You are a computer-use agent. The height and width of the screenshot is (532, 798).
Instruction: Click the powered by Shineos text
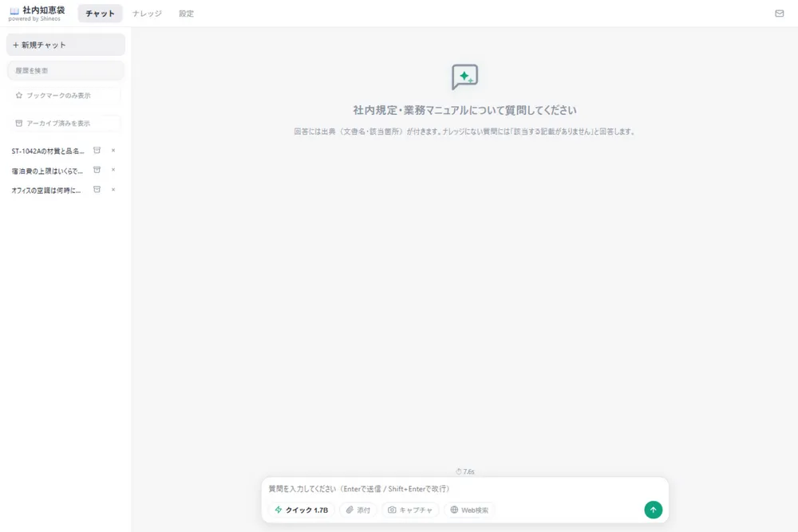(34, 19)
